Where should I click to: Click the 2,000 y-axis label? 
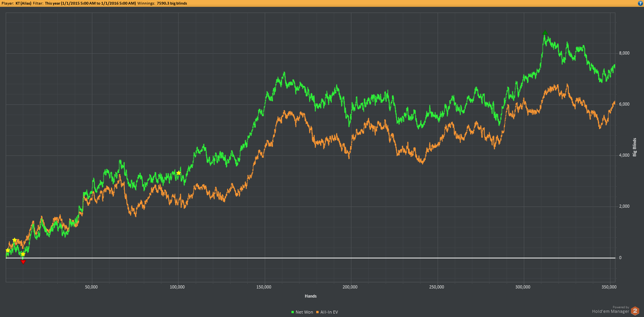tap(624, 206)
